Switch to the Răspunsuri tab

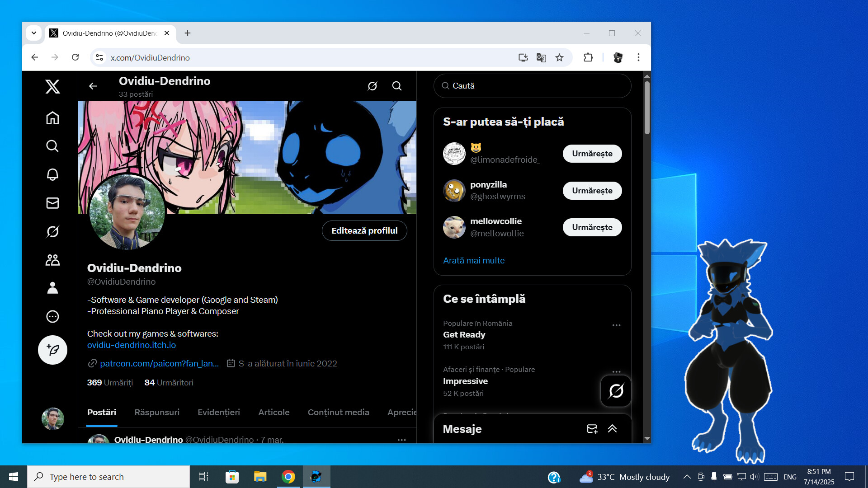point(156,412)
